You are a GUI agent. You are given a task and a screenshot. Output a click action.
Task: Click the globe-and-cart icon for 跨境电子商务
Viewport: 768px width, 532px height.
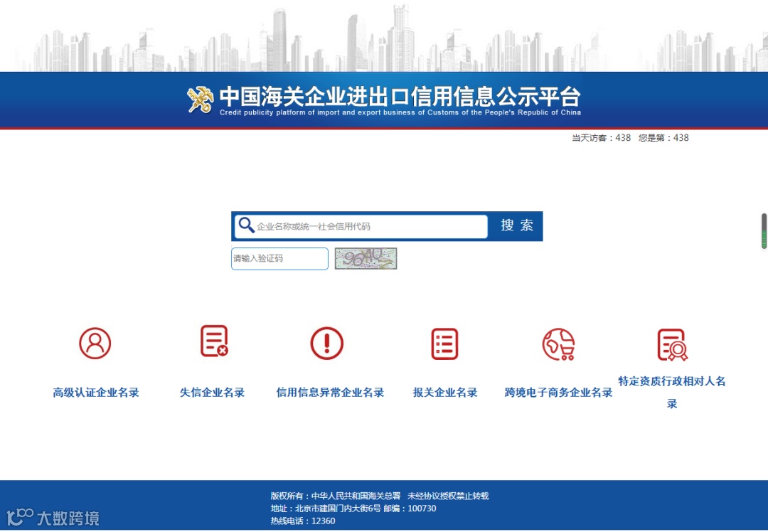[x=558, y=344]
